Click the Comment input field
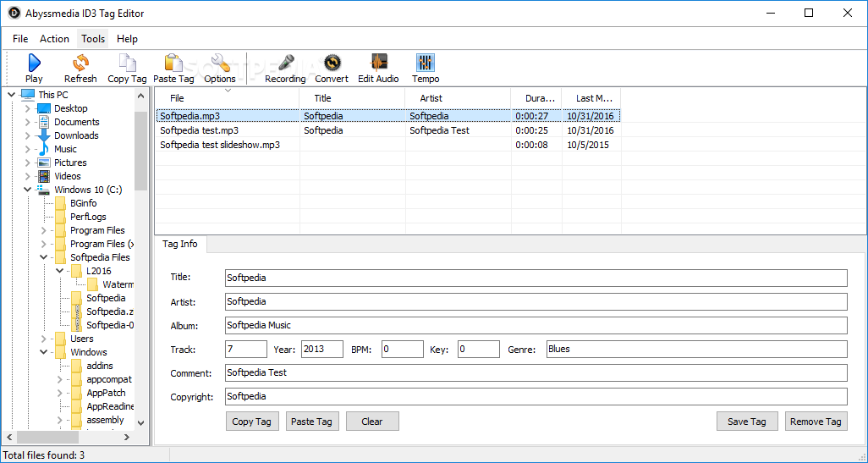The height and width of the screenshot is (463, 868). coord(536,373)
